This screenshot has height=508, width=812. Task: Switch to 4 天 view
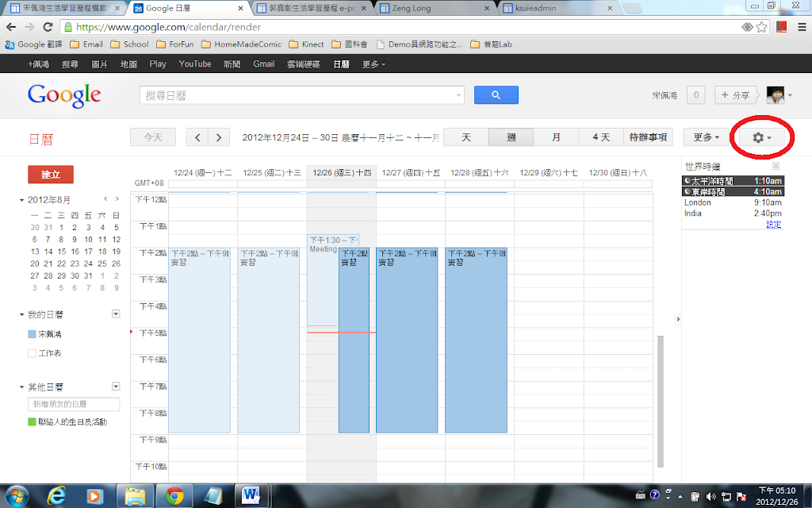pyautogui.click(x=601, y=137)
